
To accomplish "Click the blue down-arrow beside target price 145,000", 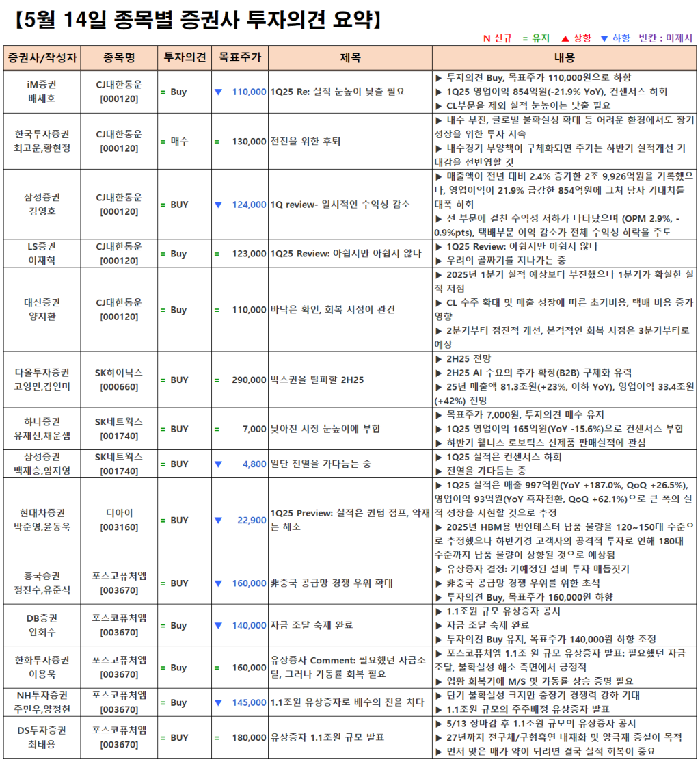I will click(x=218, y=702).
